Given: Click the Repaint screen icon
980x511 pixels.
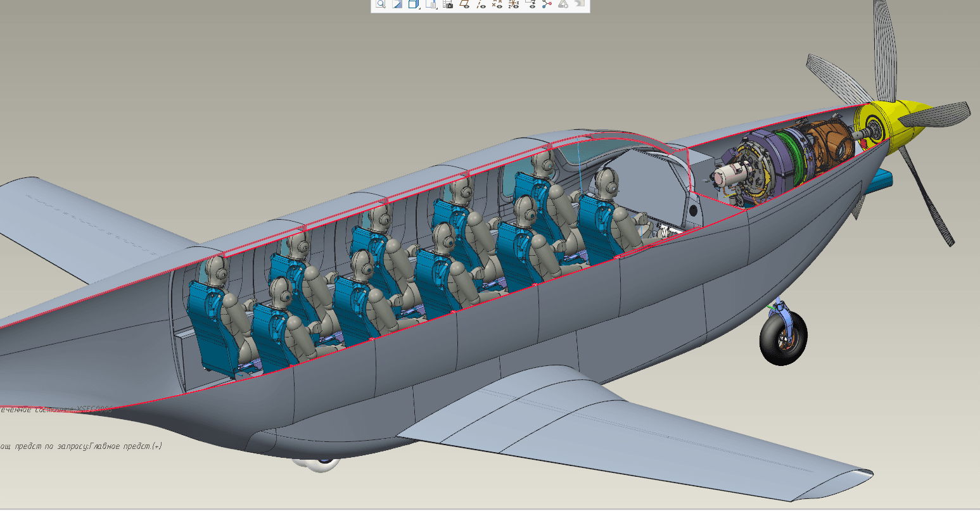Looking at the screenshot, I should coord(397,4).
